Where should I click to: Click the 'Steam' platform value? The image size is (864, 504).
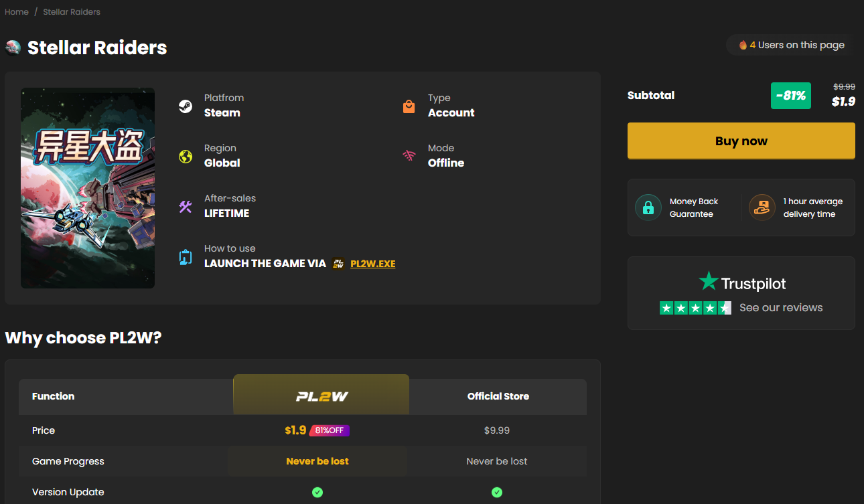coord(222,112)
